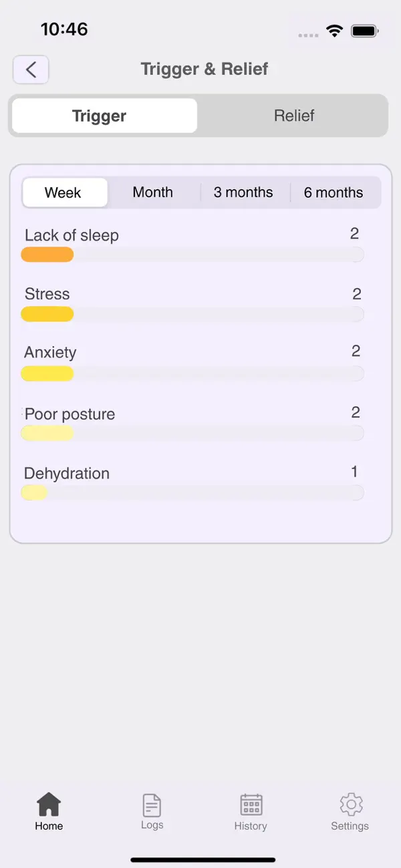
Task: Select the Week time range
Action: click(64, 192)
